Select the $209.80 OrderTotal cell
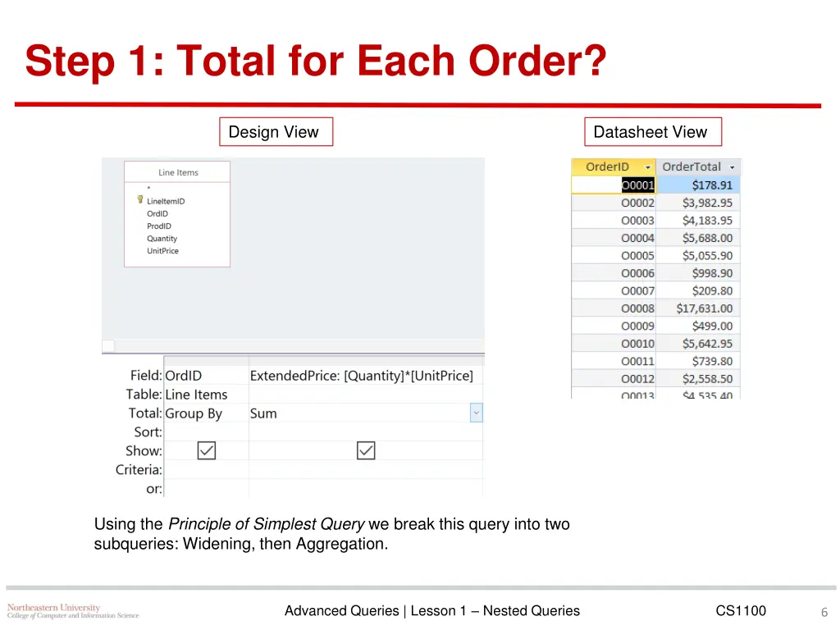Screen dimensions: 840x630 [x=699, y=291]
